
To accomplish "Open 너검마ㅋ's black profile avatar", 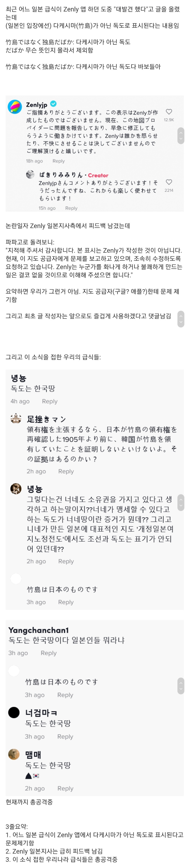I will [x=14, y=712].
